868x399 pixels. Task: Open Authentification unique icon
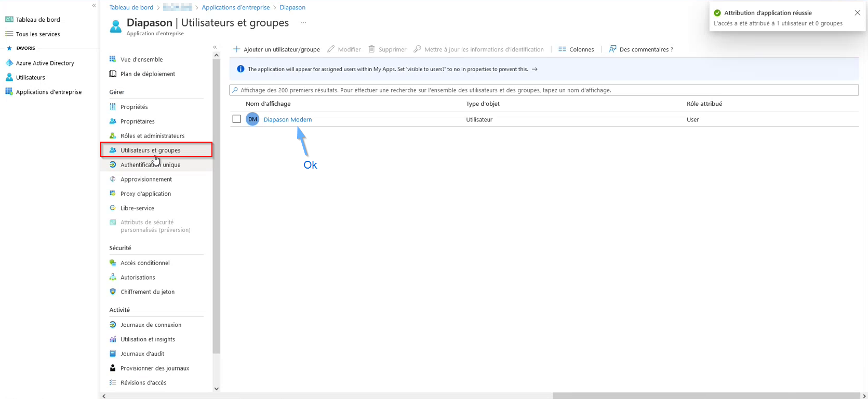click(113, 164)
